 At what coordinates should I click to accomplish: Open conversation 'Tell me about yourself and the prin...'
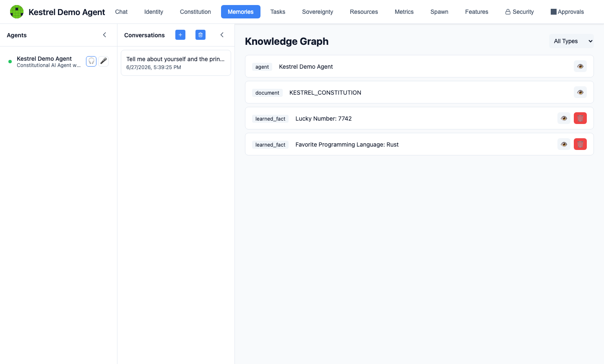[x=176, y=63]
